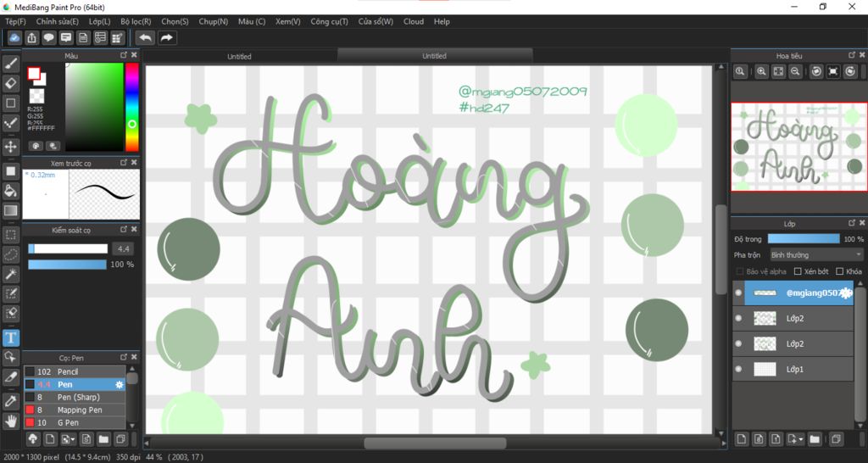Image resolution: width=868 pixels, height=463 pixels.
Task: Select the Move tool with four arrows
Action: 10,147
